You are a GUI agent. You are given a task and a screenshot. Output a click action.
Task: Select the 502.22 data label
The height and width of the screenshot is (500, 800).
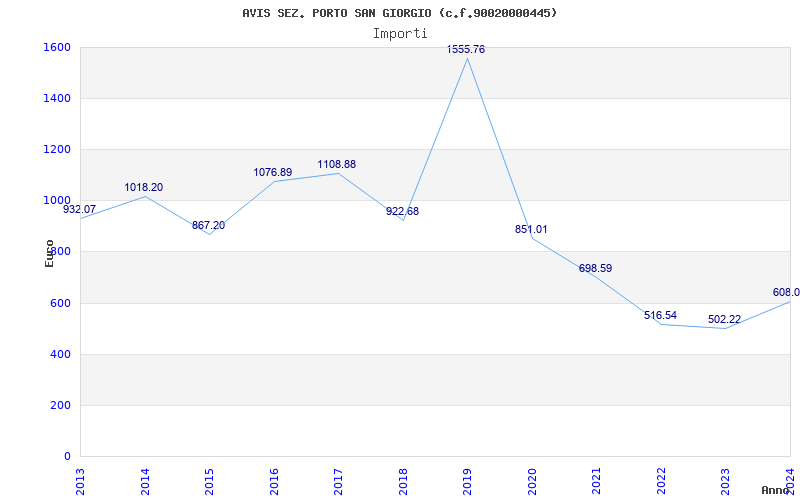click(724, 319)
